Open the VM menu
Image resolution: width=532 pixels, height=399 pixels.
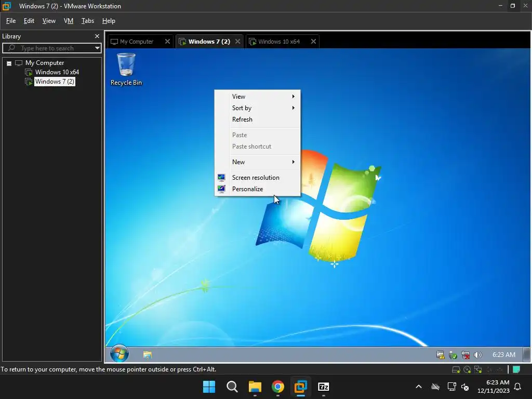pyautogui.click(x=69, y=21)
